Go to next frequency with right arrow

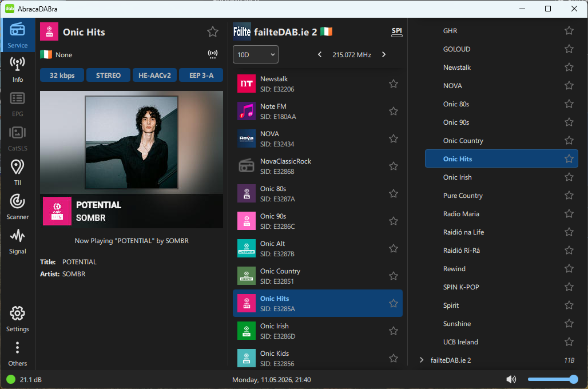pyautogui.click(x=384, y=54)
